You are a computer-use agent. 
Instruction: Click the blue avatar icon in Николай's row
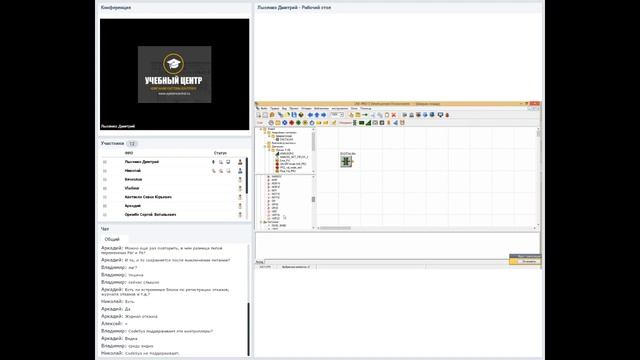(240, 171)
